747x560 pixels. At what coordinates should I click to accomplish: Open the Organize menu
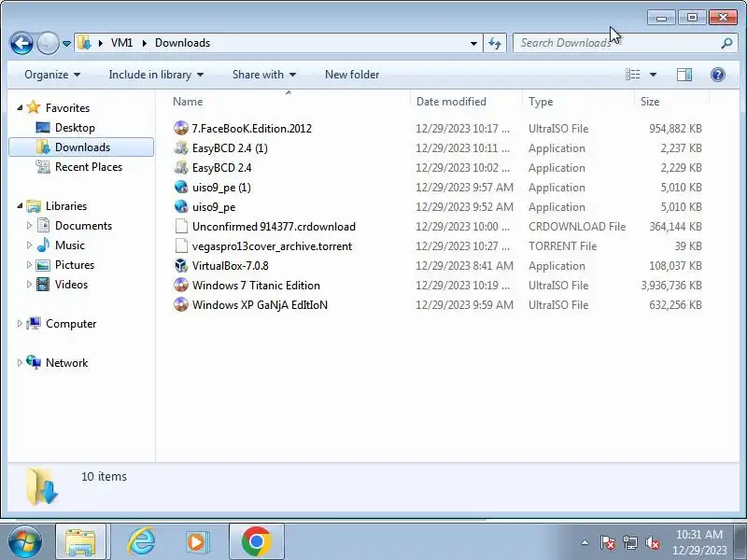(x=52, y=75)
